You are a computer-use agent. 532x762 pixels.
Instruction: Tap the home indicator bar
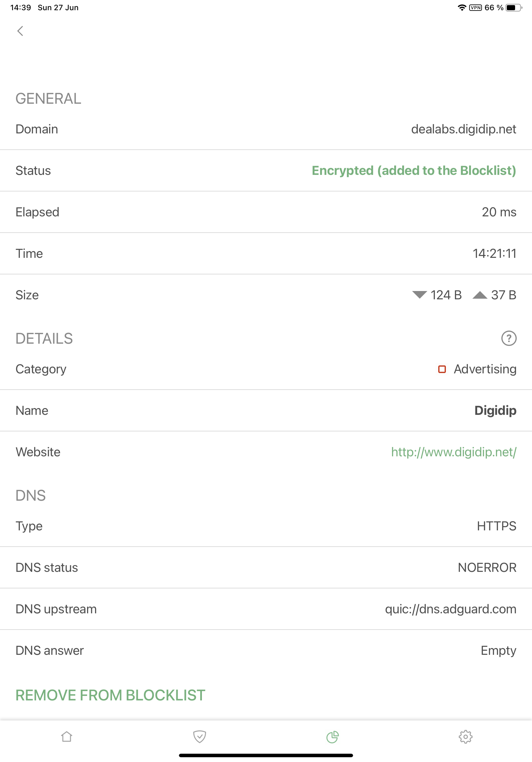click(266, 755)
